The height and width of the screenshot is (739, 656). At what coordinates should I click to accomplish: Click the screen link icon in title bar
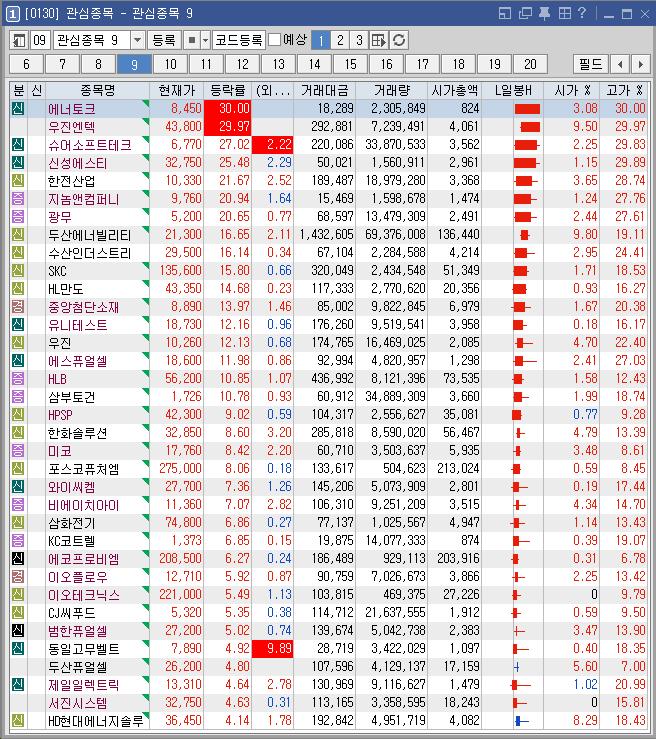point(505,13)
